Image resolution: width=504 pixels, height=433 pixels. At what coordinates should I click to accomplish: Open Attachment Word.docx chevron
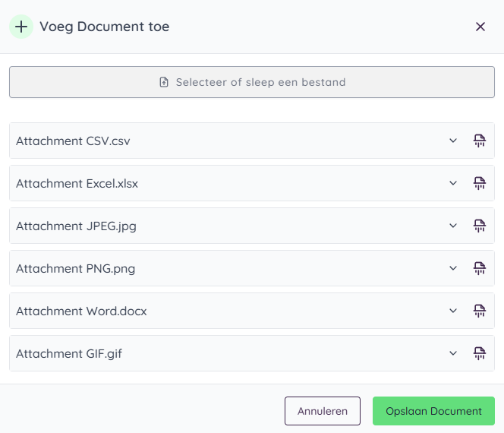pos(453,311)
